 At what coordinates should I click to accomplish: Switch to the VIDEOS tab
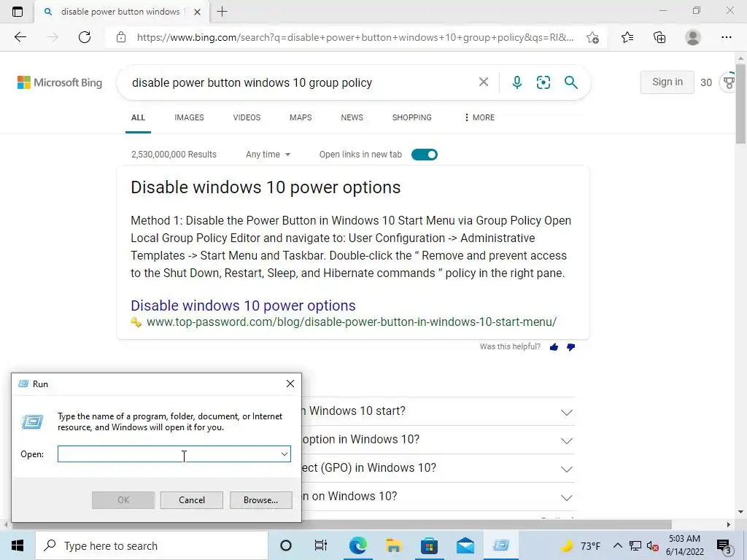(x=247, y=117)
